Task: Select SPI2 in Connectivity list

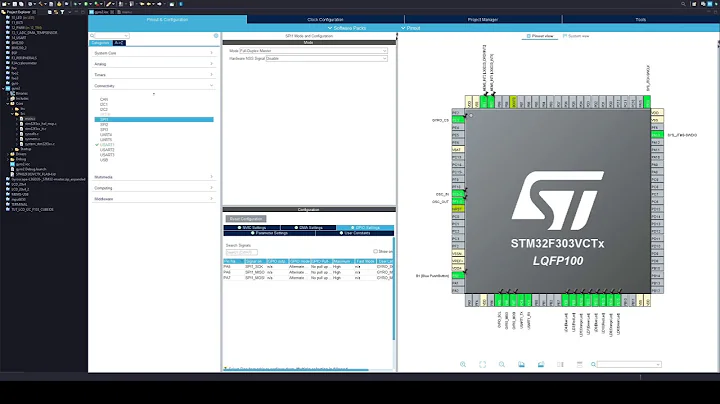Action: click(104, 124)
